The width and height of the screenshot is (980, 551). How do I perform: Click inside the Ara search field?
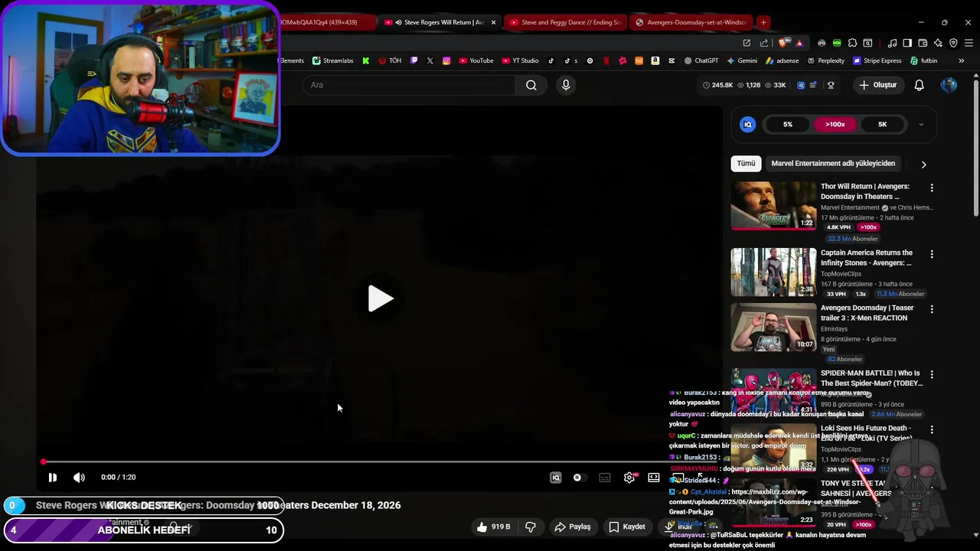click(410, 85)
